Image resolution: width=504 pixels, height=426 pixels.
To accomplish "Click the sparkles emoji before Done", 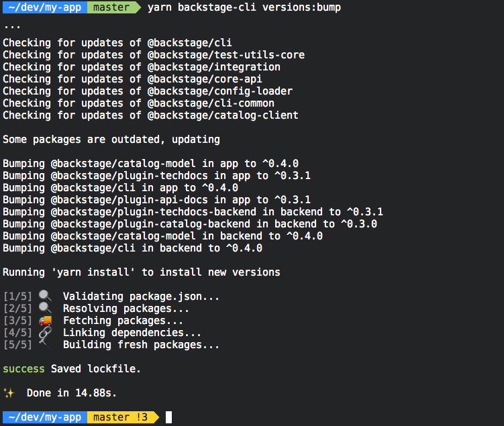I will pyautogui.click(x=8, y=393).
